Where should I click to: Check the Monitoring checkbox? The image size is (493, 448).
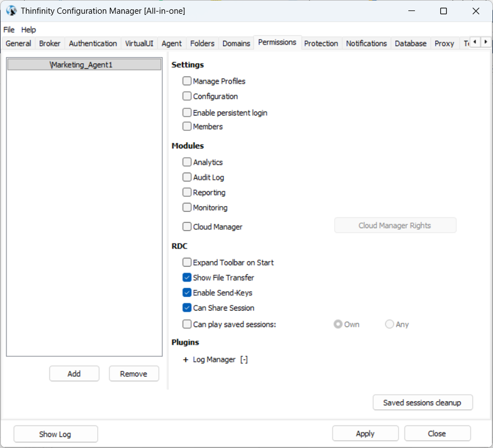pyautogui.click(x=187, y=207)
